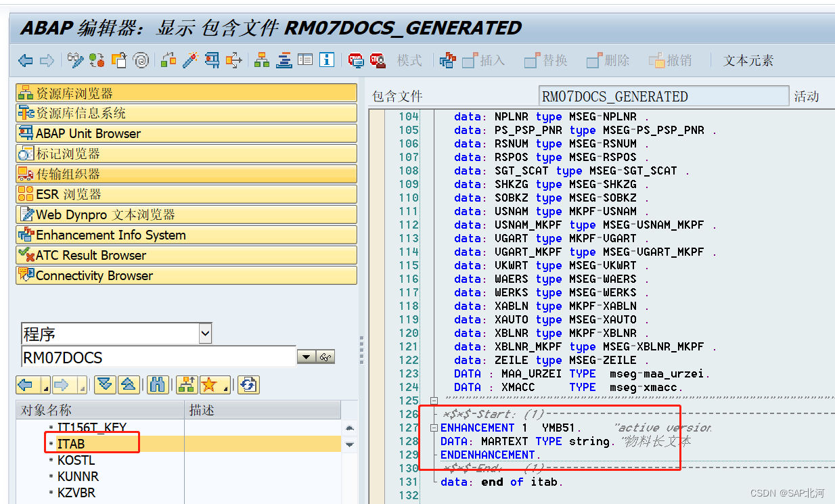This screenshot has width=835, height=504.
Task: Click inside the 包含文件 name field
Action: click(663, 95)
